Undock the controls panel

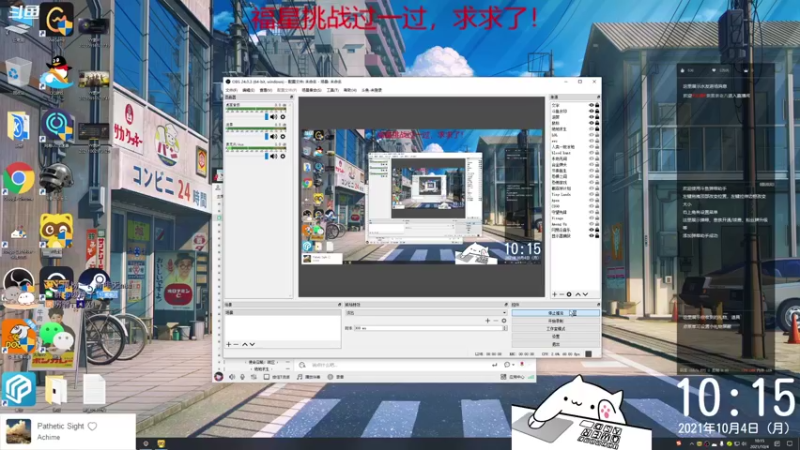pos(598,305)
